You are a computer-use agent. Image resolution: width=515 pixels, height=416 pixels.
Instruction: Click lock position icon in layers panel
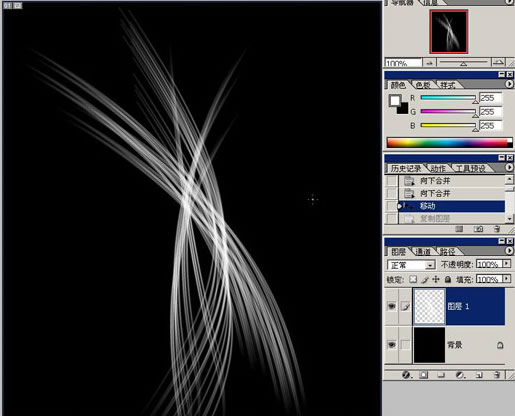click(436, 279)
